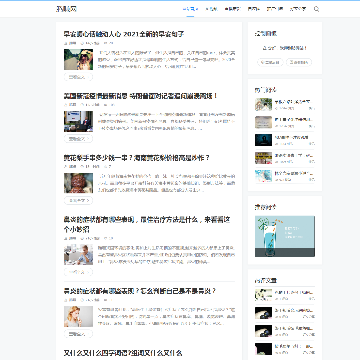Click the site logo in the header
Screen dimensions: 360x360
66,9
